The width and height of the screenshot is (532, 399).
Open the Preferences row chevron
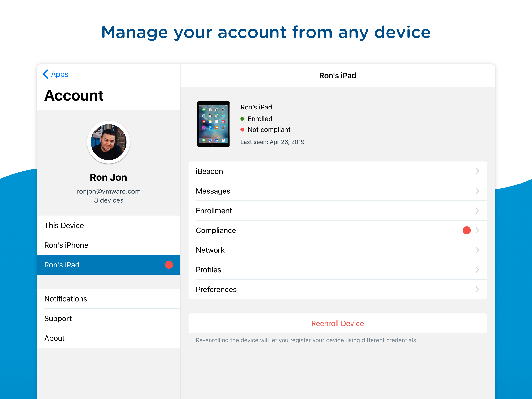pyautogui.click(x=477, y=290)
